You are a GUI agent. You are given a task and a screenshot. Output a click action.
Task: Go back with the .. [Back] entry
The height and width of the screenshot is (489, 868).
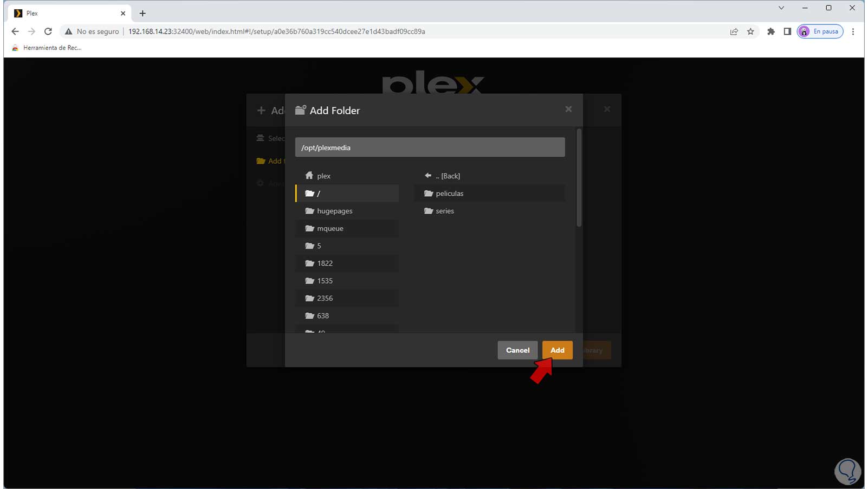(x=489, y=176)
